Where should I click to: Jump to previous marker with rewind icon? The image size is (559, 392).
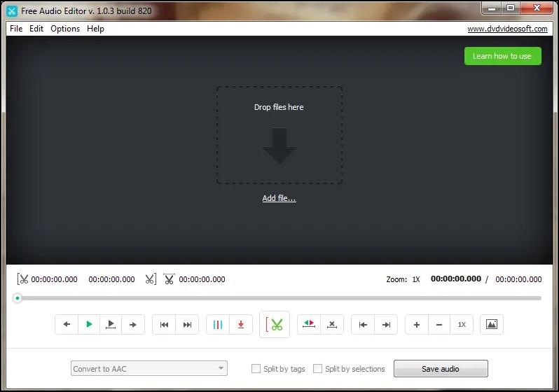tap(164, 324)
